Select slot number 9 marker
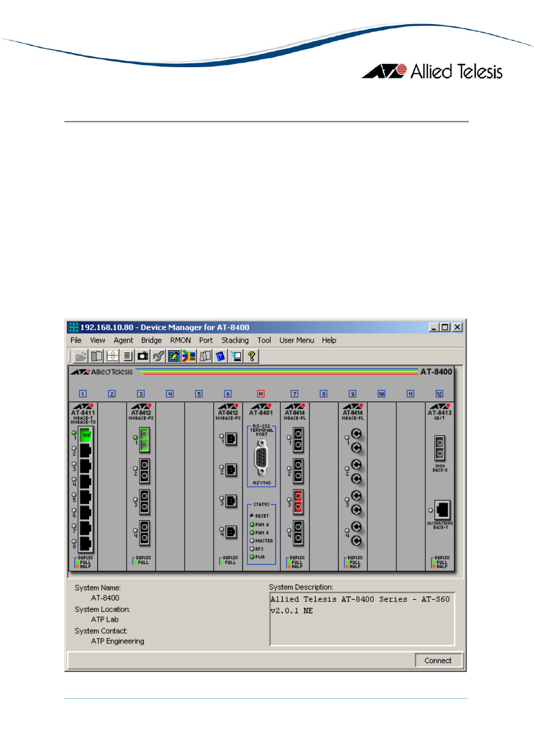 tap(353, 394)
